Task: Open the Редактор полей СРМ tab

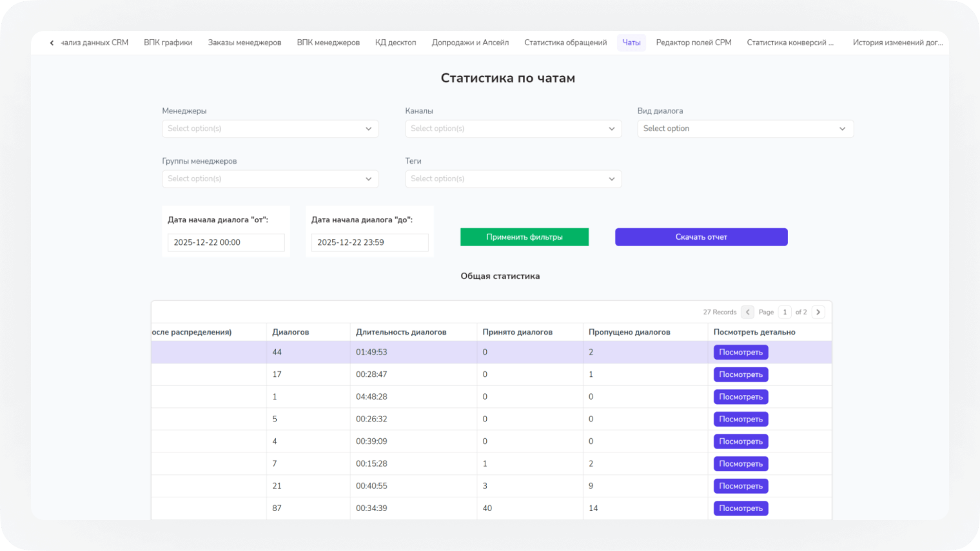Action: [694, 43]
